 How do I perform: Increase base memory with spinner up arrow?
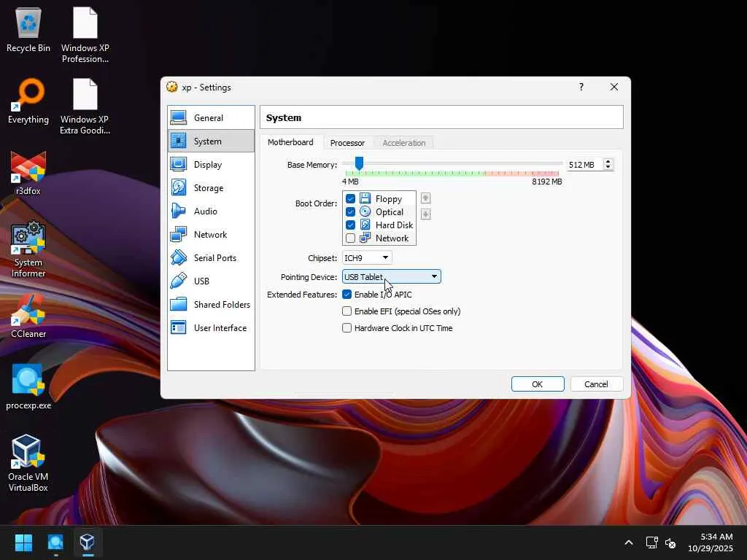point(608,161)
